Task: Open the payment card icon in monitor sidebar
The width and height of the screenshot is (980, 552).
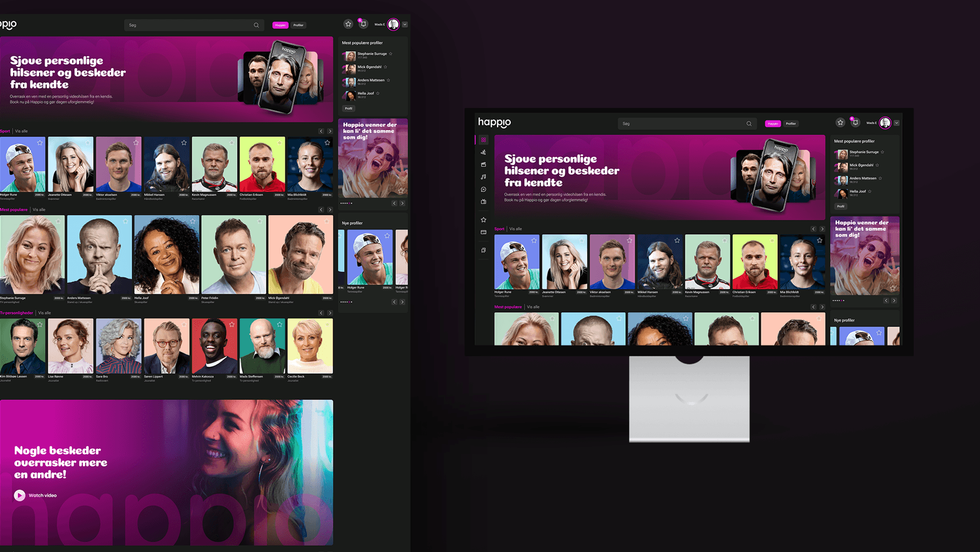Action: (483, 232)
